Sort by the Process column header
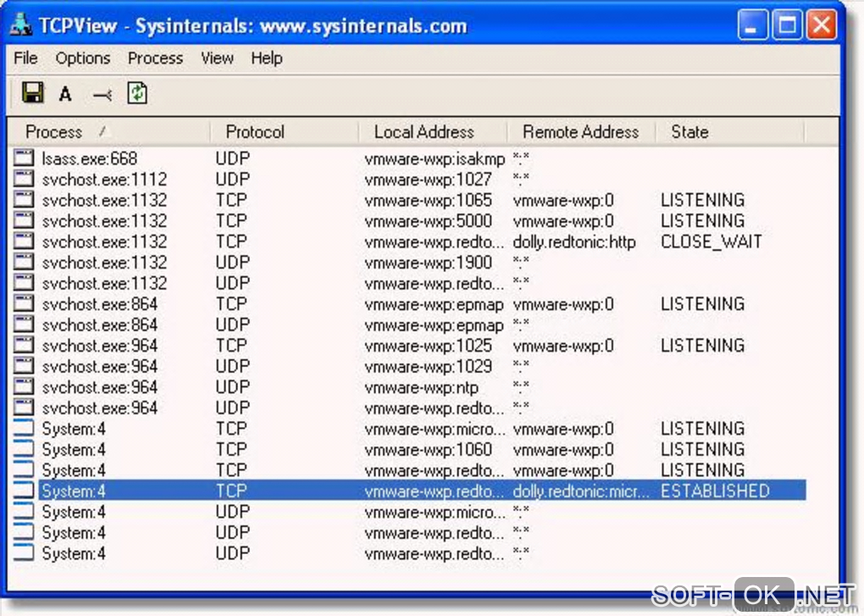This screenshot has width=864, height=616. 109,131
